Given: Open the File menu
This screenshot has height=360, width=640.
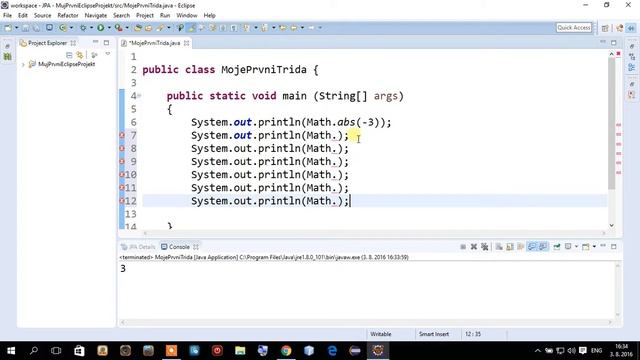Looking at the screenshot, I should click(7, 16).
